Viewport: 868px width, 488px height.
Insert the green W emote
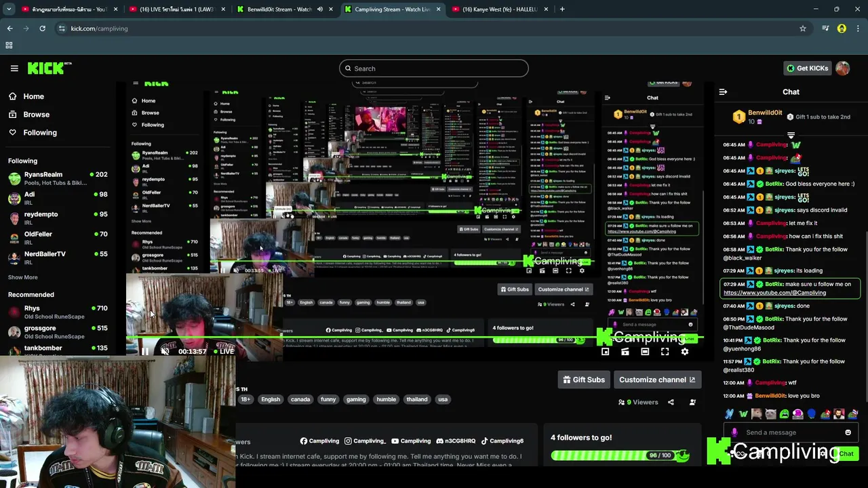coord(743,414)
